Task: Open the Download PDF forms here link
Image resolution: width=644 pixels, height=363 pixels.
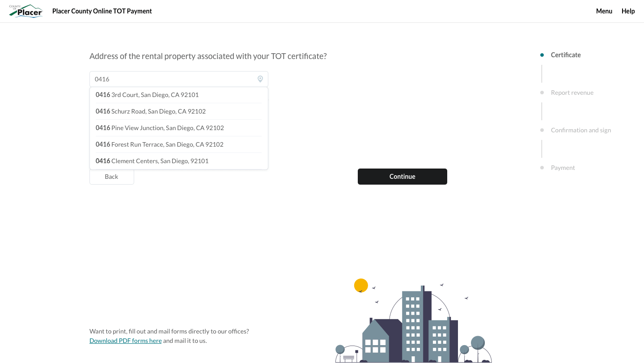Action: [125, 340]
